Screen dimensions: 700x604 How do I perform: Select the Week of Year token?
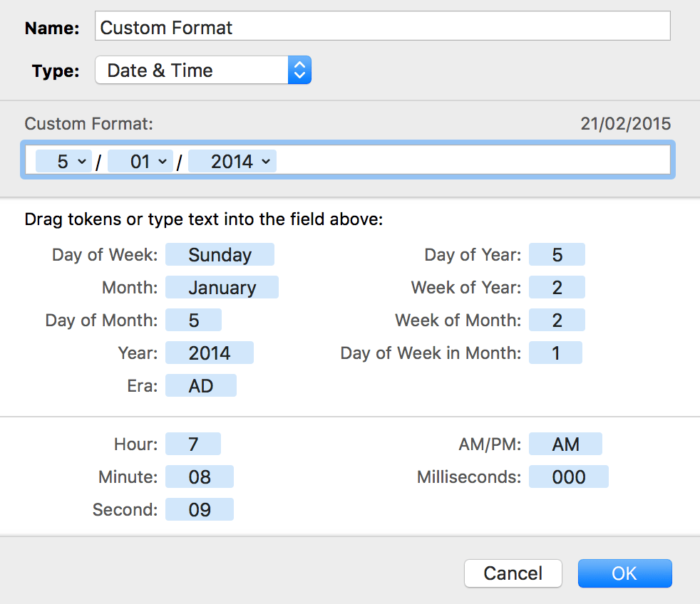[x=557, y=287]
